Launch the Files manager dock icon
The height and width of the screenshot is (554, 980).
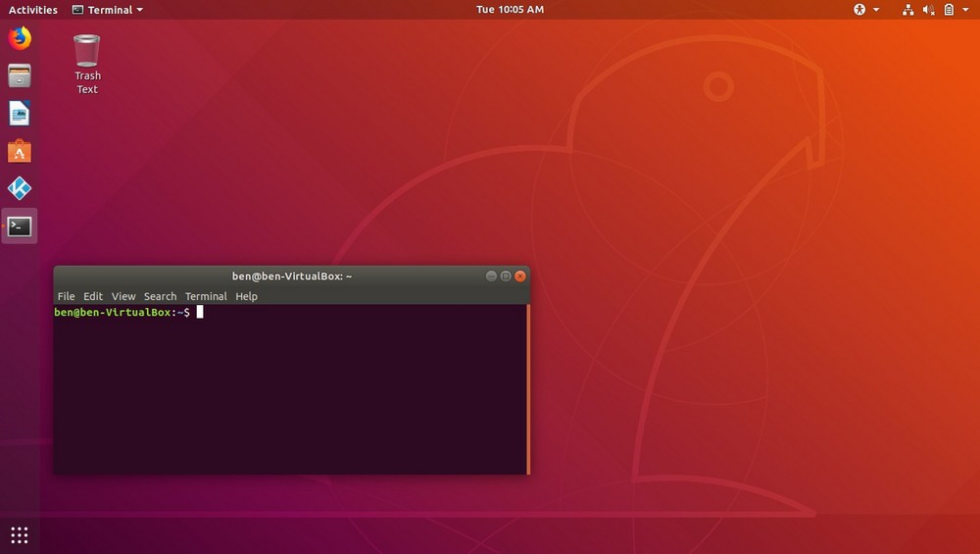coord(20,76)
